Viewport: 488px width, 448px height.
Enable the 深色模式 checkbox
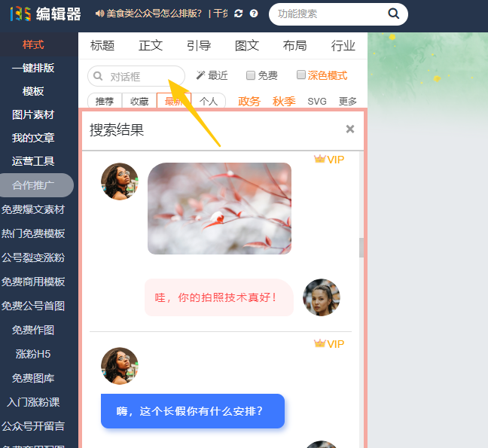[301, 75]
